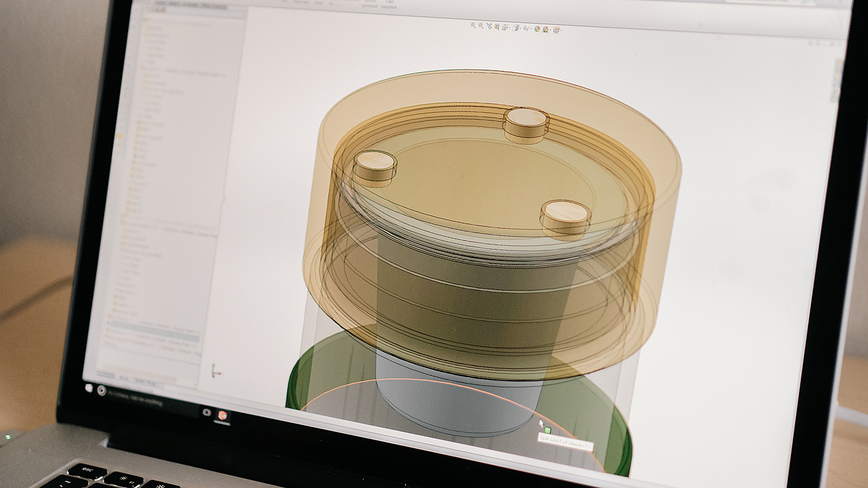
Task: Open the Display Style cube icon
Action: click(515, 27)
